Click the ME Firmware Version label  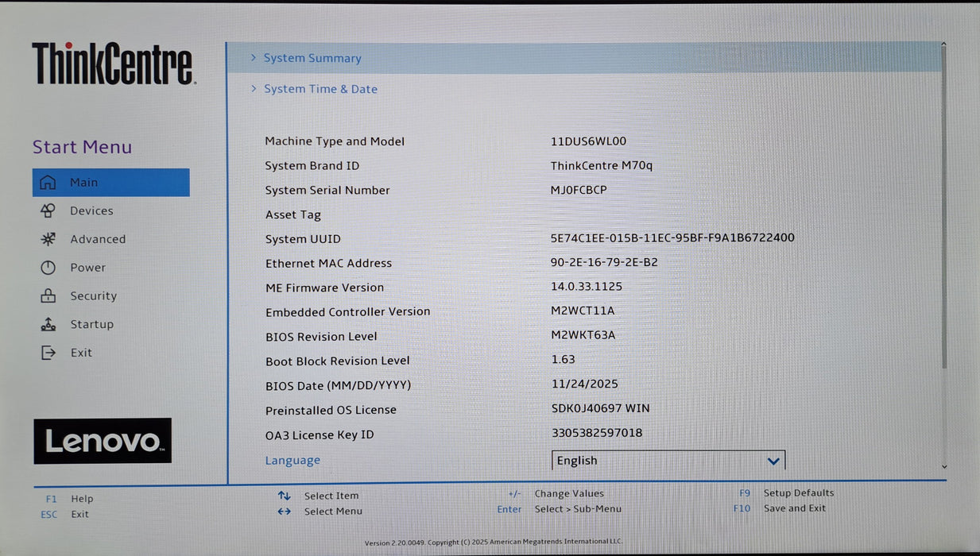pos(324,288)
